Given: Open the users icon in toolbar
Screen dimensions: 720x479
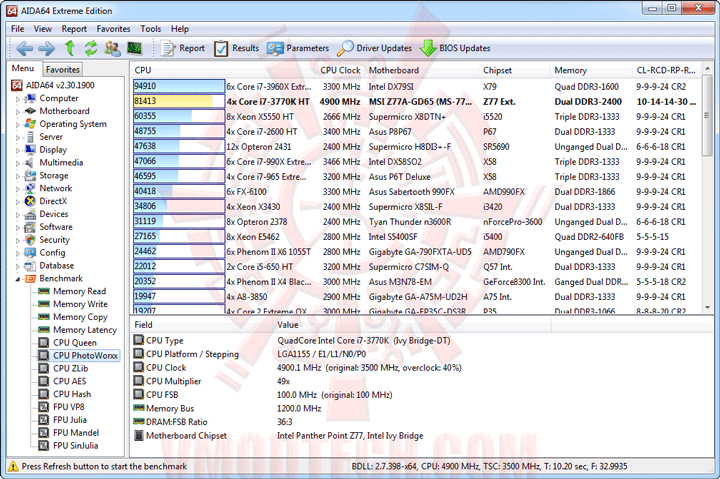Looking at the screenshot, I should [112, 48].
